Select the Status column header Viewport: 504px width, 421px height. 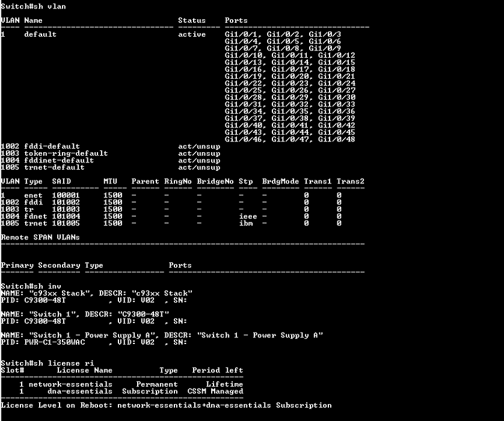[x=192, y=20]
